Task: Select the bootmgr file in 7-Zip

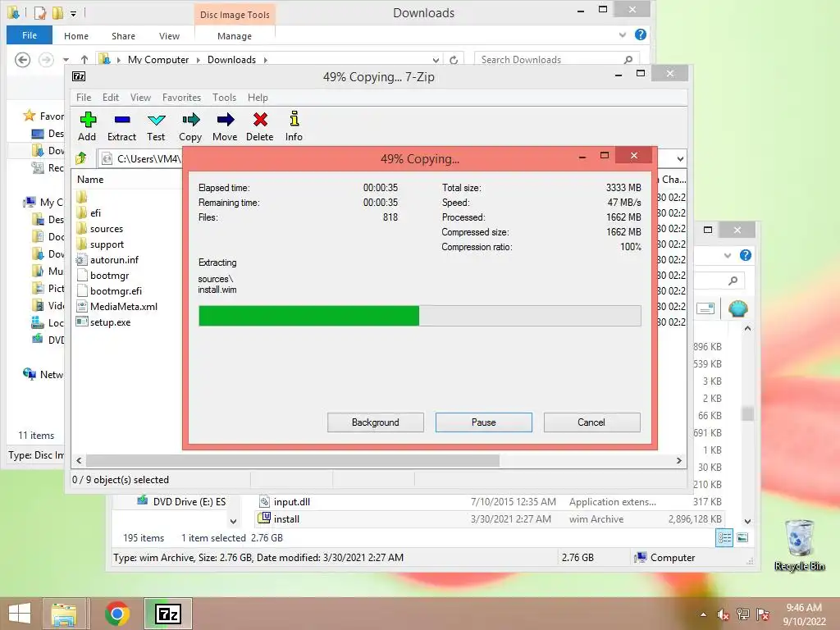Action: point(109,276)
